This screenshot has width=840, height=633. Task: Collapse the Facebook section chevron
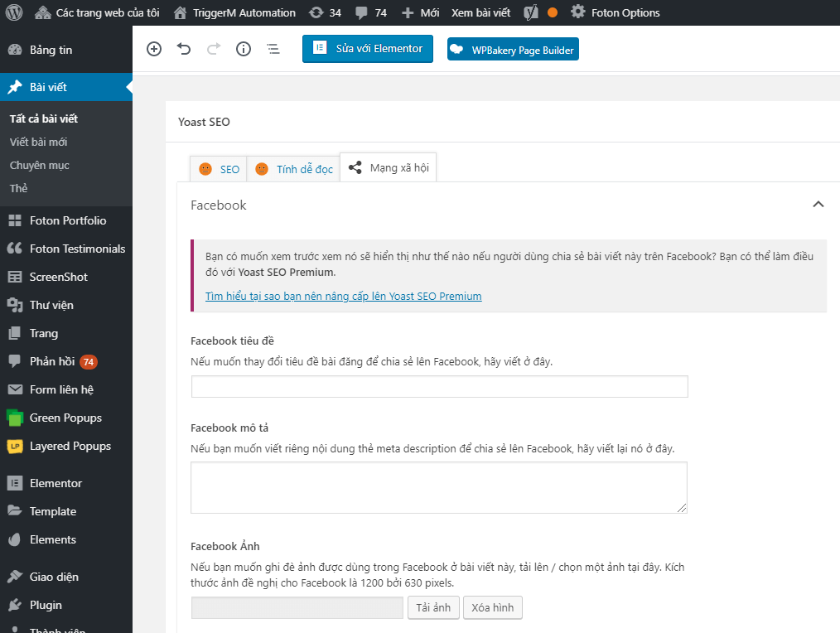(818, 205)
